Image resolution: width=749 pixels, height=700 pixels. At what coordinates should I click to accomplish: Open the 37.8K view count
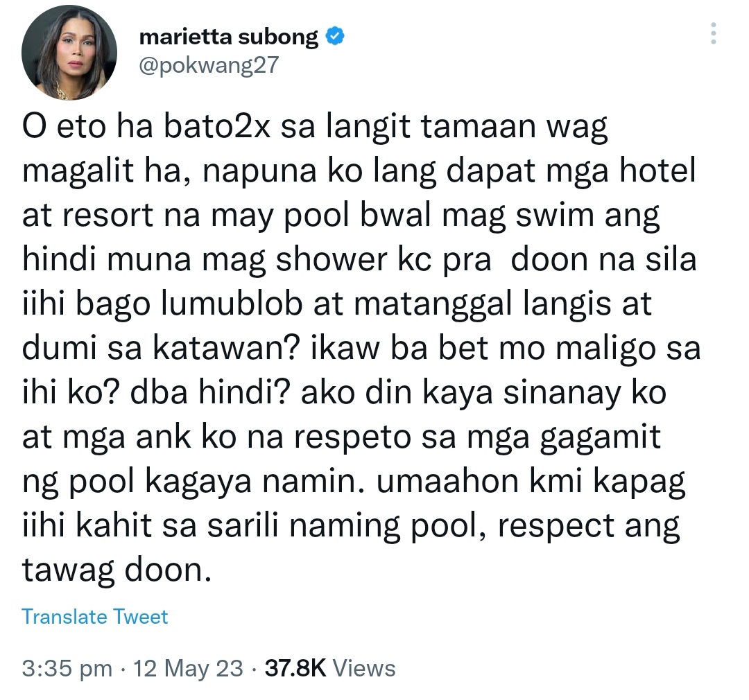coord(295,668)
